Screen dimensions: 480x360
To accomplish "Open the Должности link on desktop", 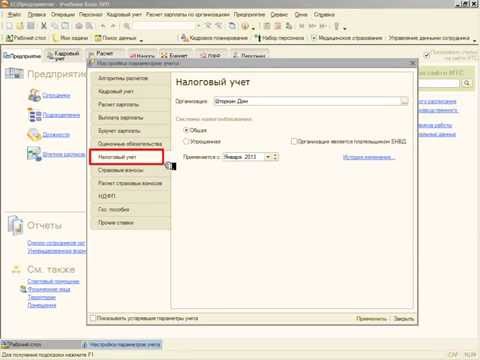I will (56, 135).
